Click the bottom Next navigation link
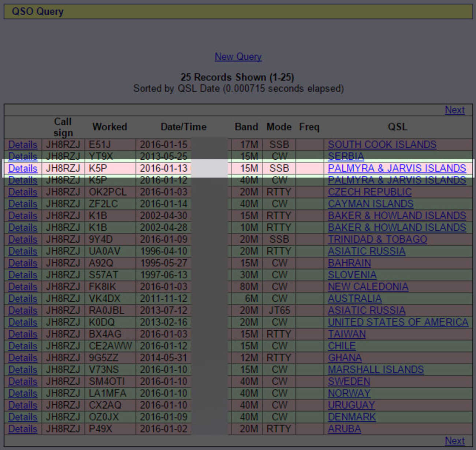This screenshot has width=476, height=450. point(454,440)
